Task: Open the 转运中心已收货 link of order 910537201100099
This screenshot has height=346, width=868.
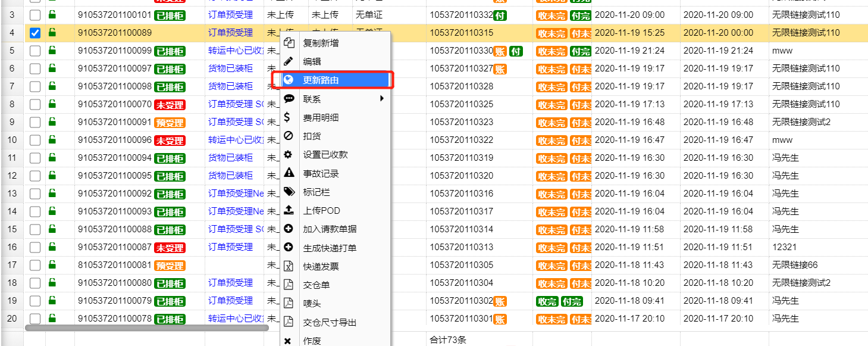Action: coord(236,50)
